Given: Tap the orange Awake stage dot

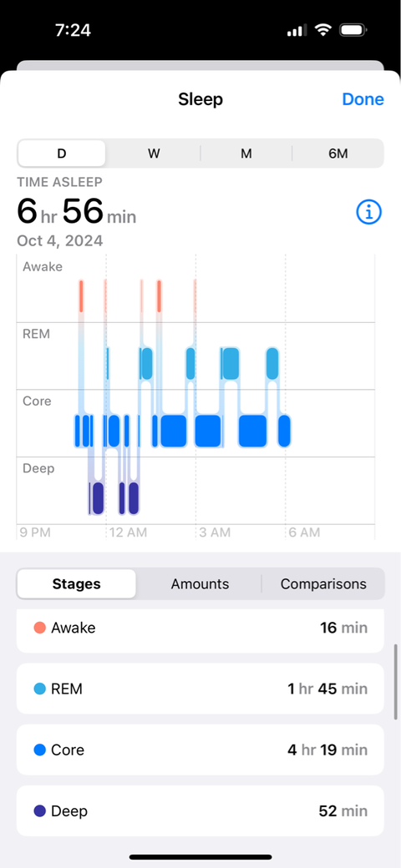Looking at the screenshot, I should pos(40,628).
